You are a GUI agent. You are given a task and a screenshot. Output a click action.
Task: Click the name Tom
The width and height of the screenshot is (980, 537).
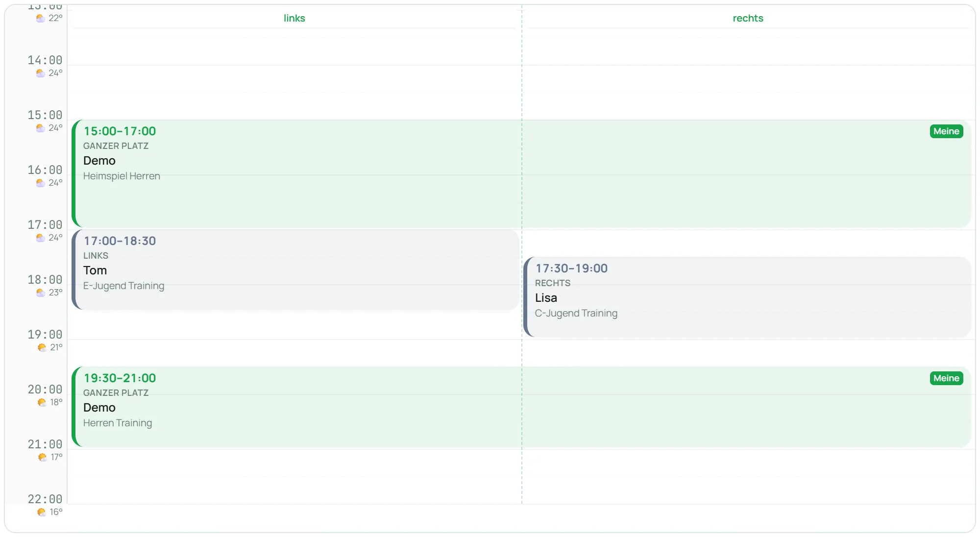[95, 270]
